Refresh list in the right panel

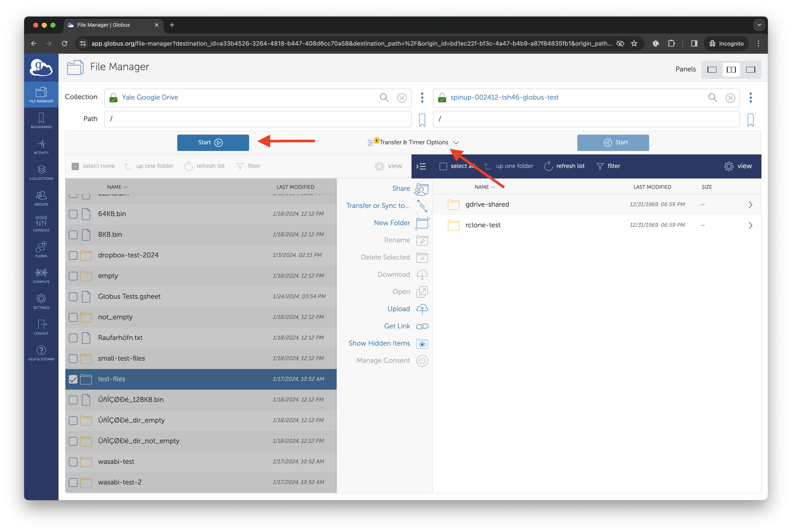564,166
